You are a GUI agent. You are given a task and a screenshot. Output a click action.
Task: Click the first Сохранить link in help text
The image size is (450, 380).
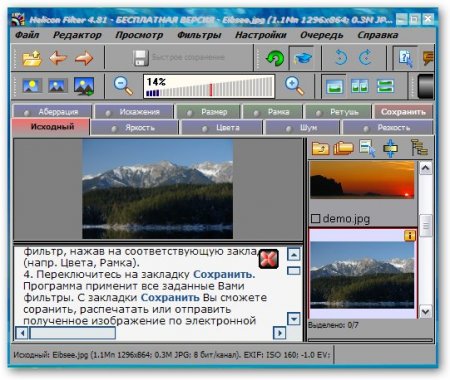click(224, 274)
